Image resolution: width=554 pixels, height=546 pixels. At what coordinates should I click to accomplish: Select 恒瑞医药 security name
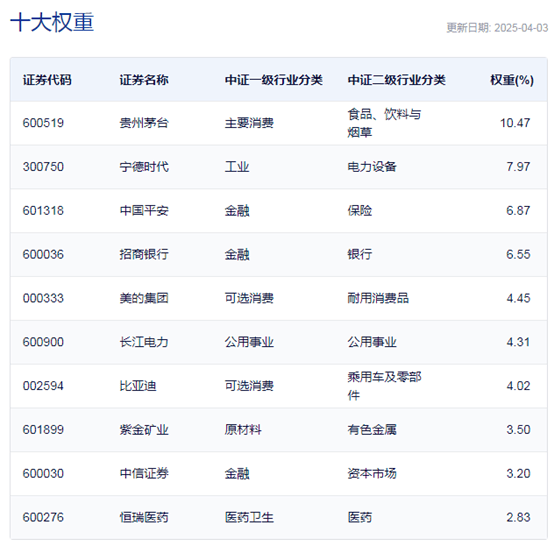coord(144,517)
